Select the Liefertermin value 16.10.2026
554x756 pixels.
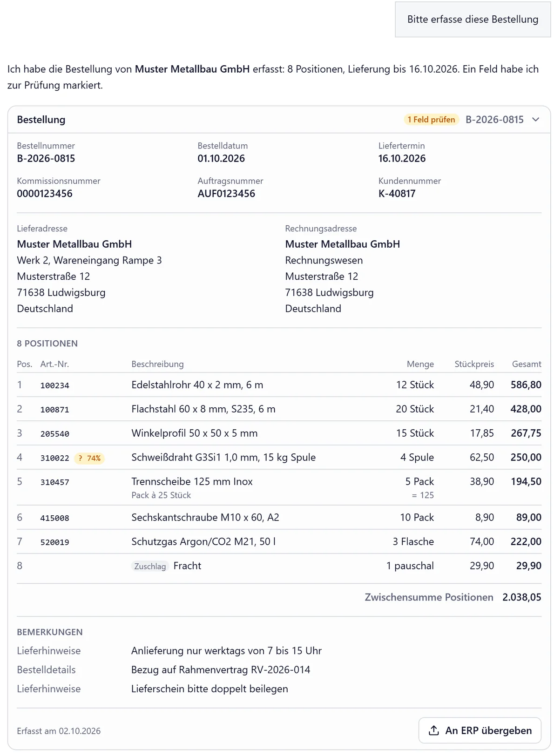(x=402, y=158)
